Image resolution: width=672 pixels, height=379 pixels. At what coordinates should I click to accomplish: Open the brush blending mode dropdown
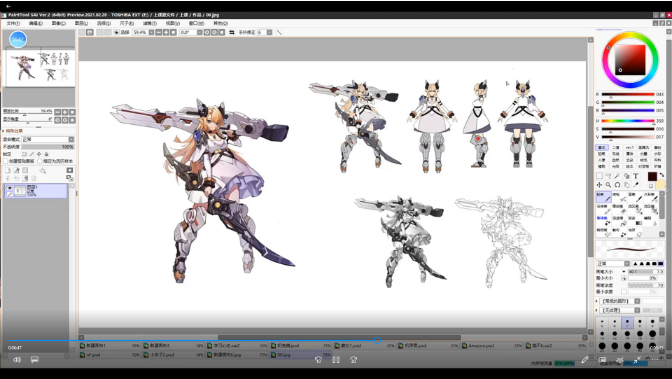pyautogui.click(x=613, y=263)
